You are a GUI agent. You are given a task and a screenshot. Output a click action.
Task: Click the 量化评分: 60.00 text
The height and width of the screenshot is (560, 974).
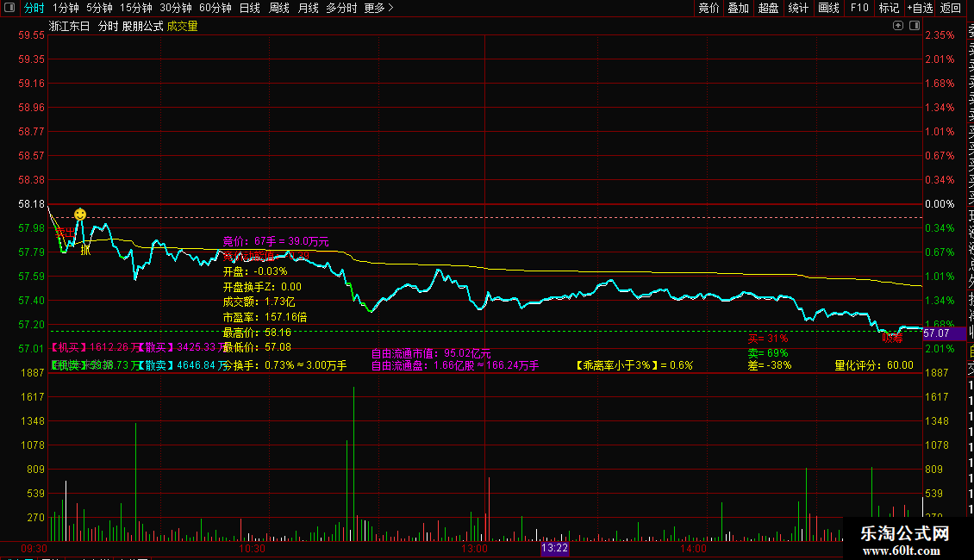click(874, 365)
